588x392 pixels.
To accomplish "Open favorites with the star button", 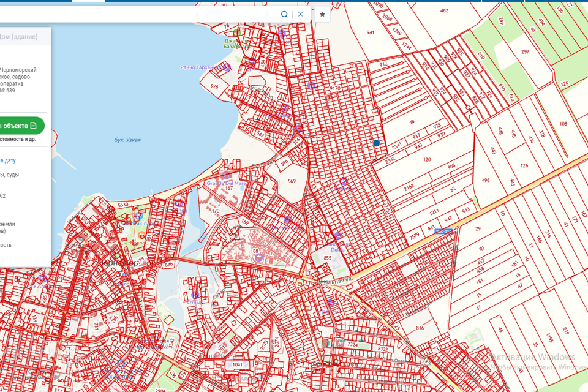I will 322,14.
